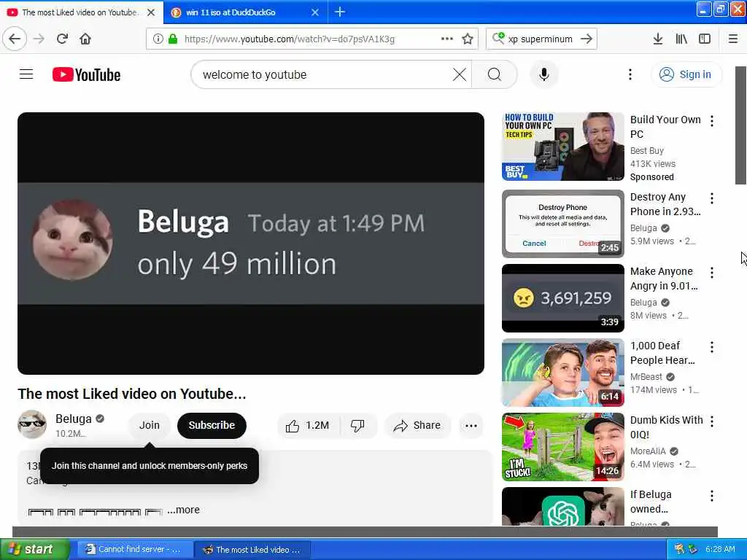747x560 pixels.
Task: Click the taskbar clock 6:28 AM
Action: point(720,549)
